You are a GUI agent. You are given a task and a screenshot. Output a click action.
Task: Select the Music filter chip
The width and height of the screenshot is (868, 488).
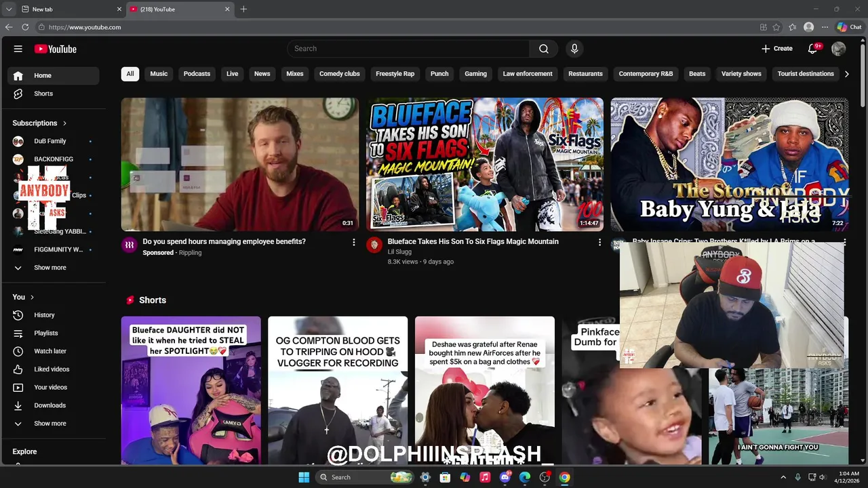coord(159,74)
